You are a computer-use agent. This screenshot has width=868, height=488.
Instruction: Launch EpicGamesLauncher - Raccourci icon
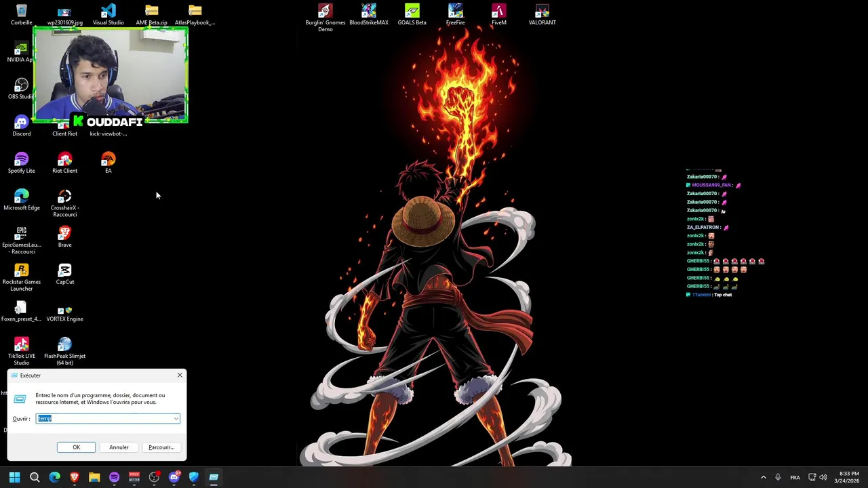(21, 241)
